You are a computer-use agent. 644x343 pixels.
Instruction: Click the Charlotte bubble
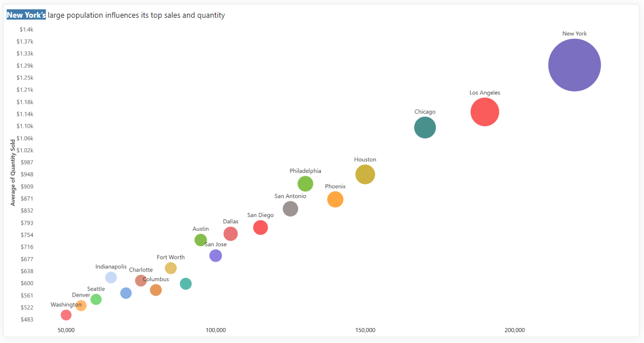[141, 281]
